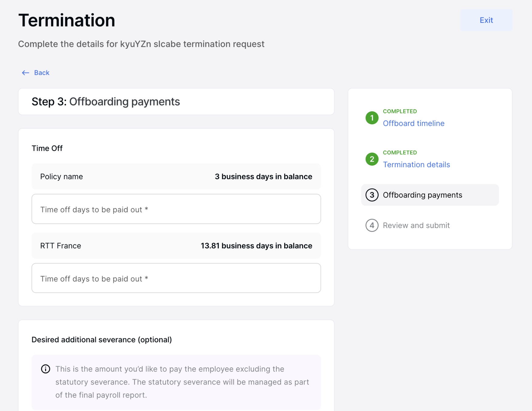Click the green completed badge for step 1
Screen dimensions: 532x411
372,118
